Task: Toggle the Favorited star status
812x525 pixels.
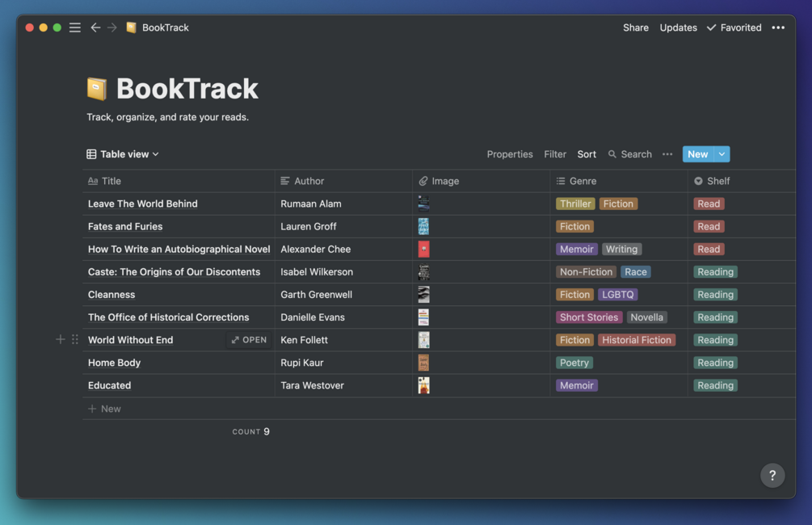Action: pyautogui.click(x=734, y=27)
